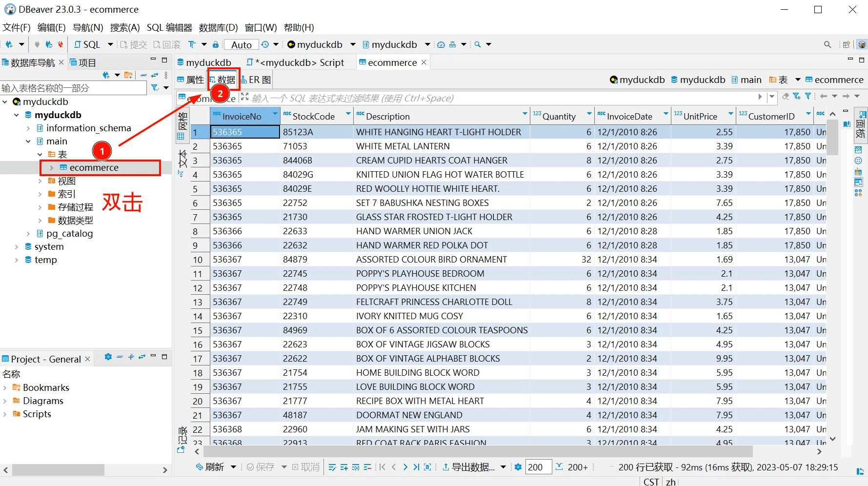868x486 pixels.
Task: Click the data grid vertical scrollbar
Action: tap(832, 137)
